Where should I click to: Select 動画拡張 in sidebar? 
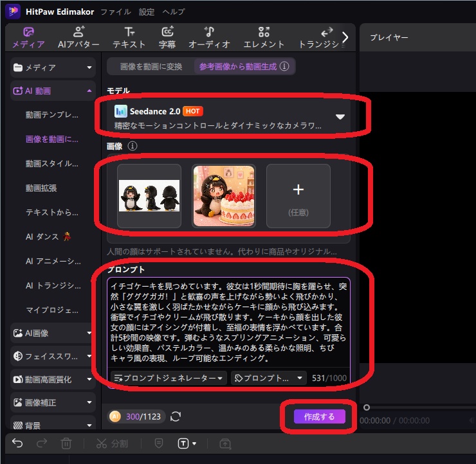pyautogui.click(x=41, y=188)
